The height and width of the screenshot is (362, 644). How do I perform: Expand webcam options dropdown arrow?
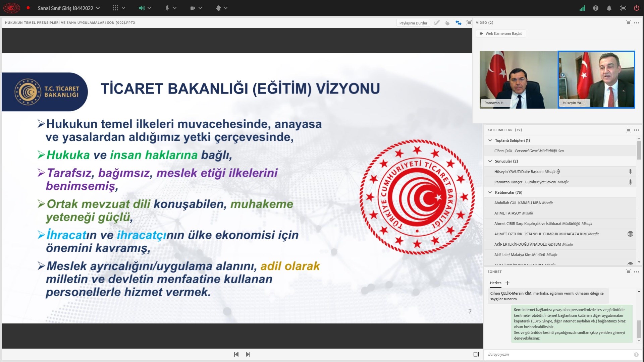click(x=200, y=8)
